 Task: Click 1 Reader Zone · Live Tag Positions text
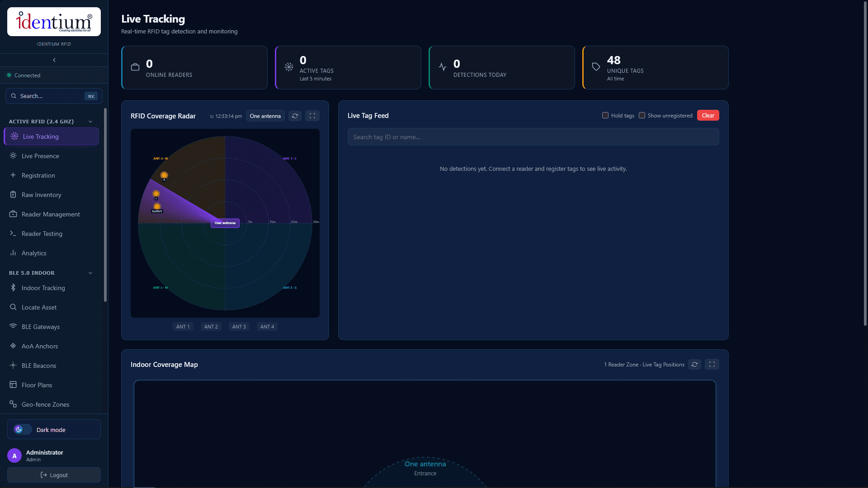click(x=644, y=365)
